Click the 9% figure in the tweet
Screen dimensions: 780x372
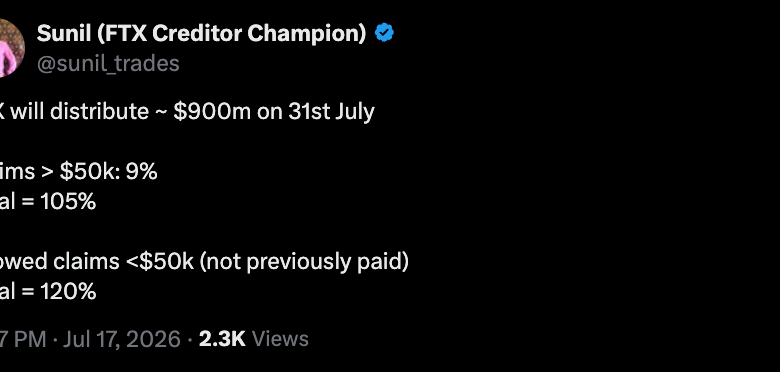click(x=141, y=172)
